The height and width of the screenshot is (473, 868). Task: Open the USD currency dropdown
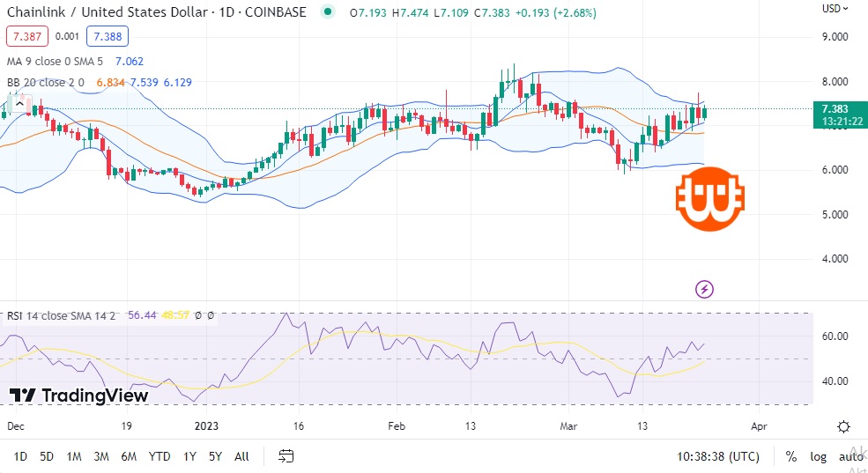[835, 9]
